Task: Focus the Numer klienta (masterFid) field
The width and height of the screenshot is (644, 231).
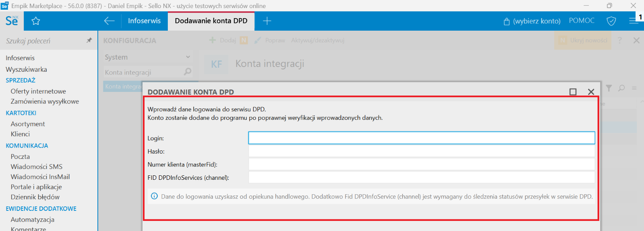Action: tap(421, 164)
